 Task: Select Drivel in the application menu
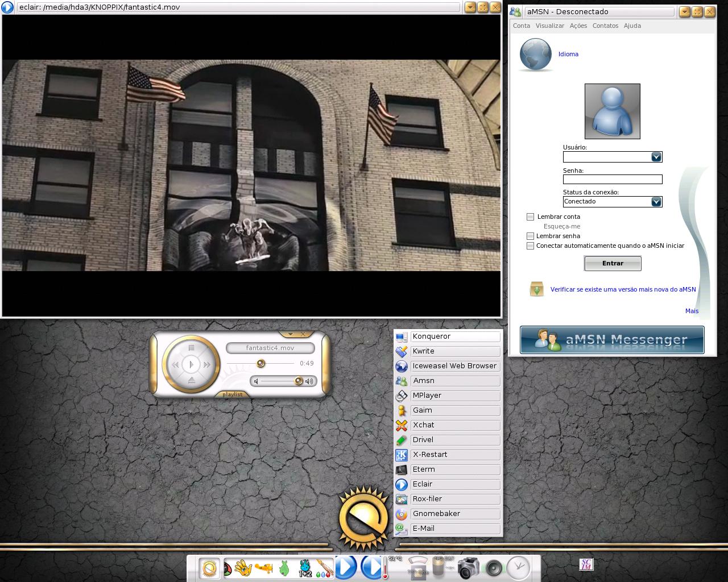point(448,440)
